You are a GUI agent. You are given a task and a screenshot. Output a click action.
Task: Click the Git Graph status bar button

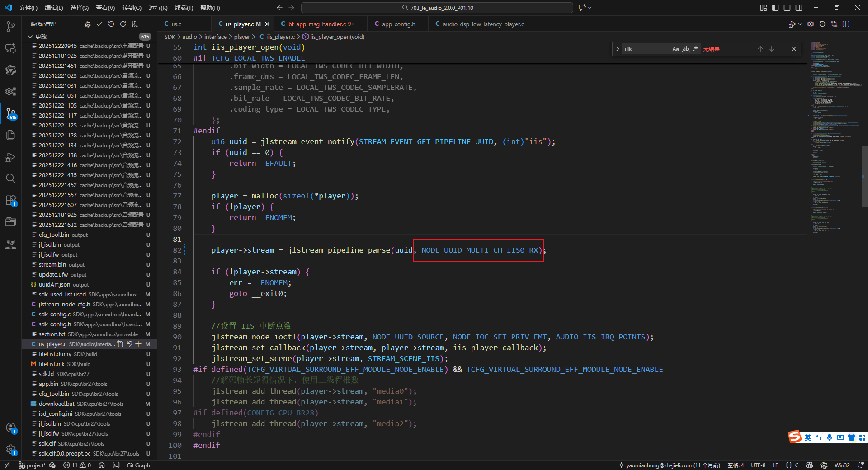(138, 465)
